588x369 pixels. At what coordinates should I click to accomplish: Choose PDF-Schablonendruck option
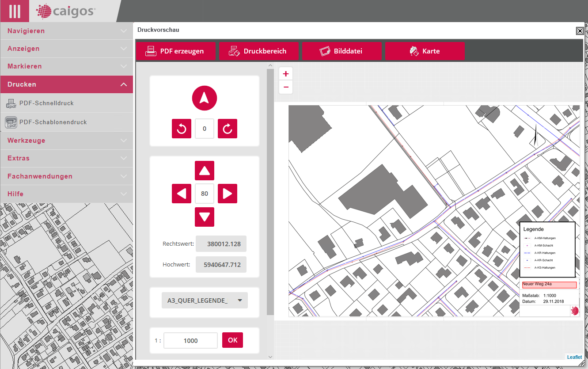point(53,122)
